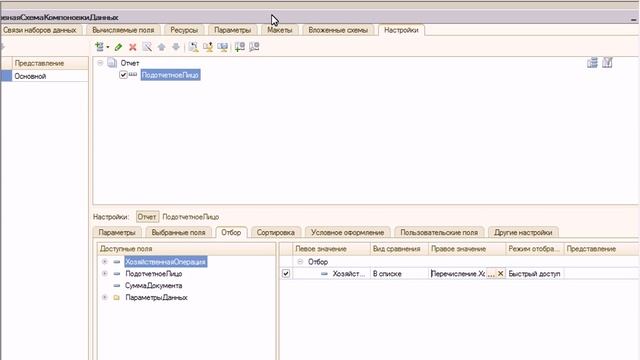This screenshot has height=360, width=640.
Task: Click the move-down arrow icon in toolbar
Action: tap(176, 47)
